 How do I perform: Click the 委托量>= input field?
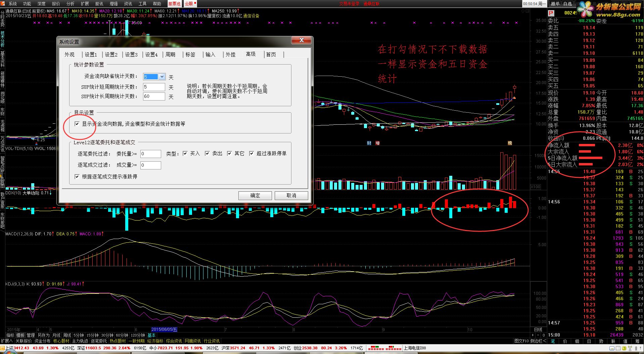click(x=151, y=154)
